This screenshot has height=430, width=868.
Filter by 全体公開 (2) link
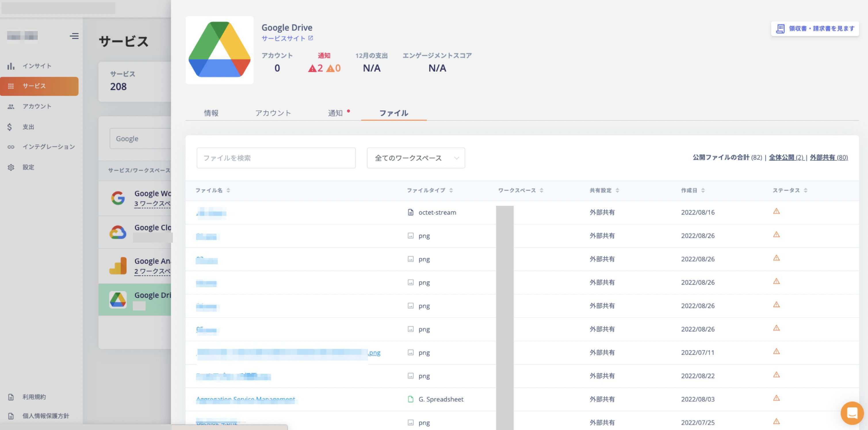pyautogui.click(x=786, y=157)
